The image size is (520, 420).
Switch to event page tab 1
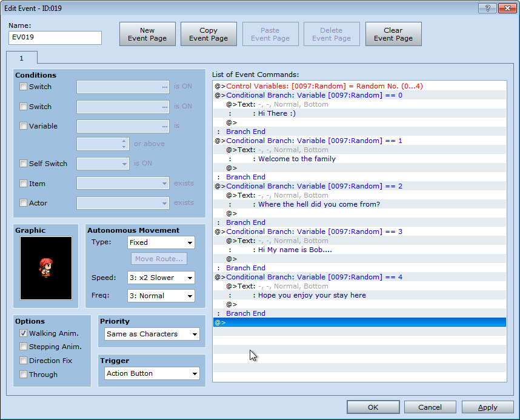22,58
